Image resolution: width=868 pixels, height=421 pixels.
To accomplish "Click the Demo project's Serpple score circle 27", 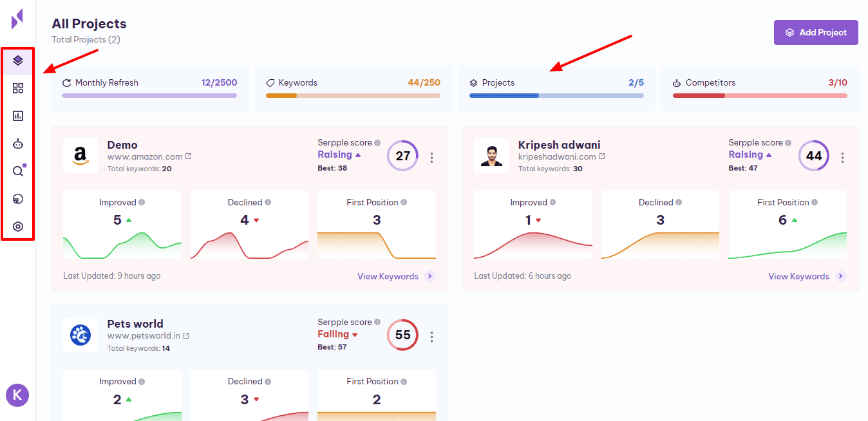I will (403, 156).
